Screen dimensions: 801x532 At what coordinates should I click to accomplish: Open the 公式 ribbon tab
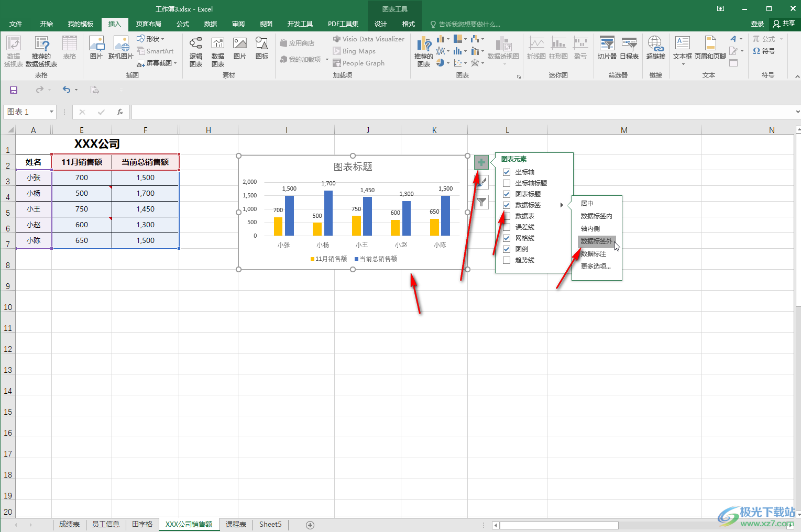point(183,24)
